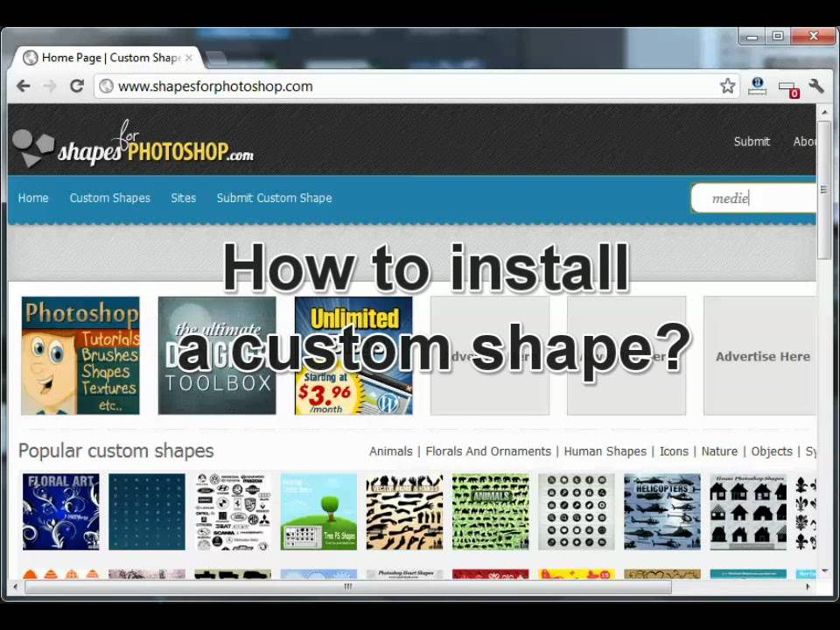840x630 pixels.
Task: Bookmark page with the star icon
Action: [727, 86]
